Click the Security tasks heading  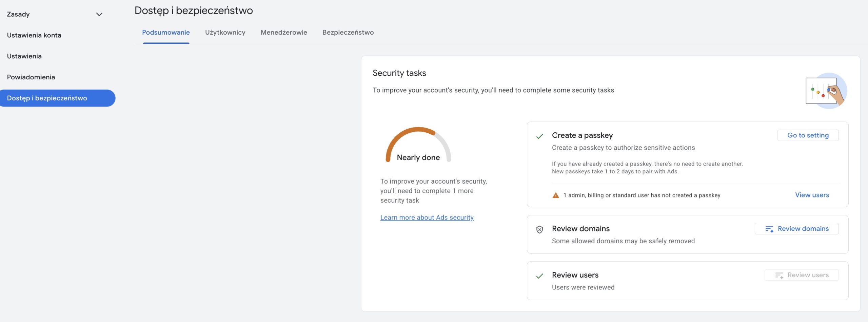(399, 73)
